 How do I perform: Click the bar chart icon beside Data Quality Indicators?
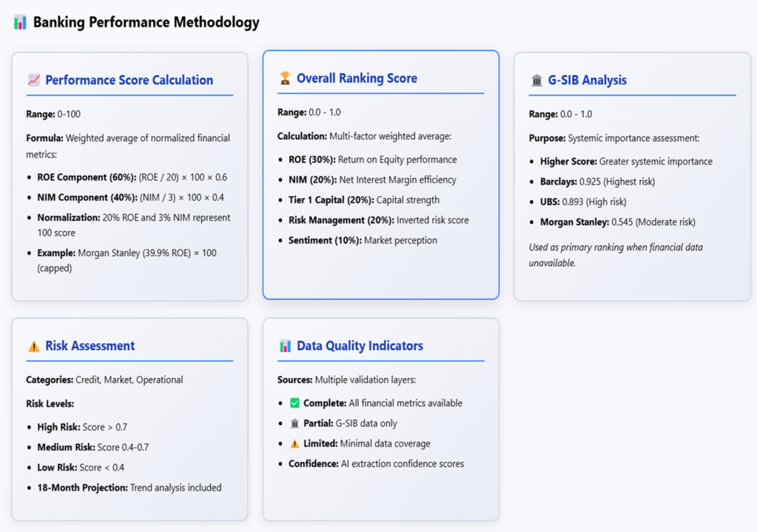pos(285,346)
